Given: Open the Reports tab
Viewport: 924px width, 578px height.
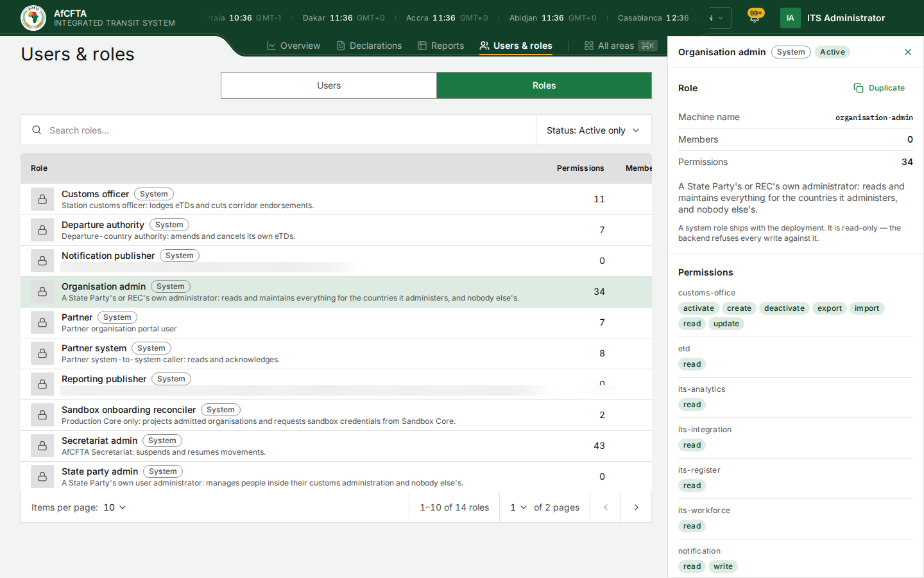Looking at the screenshot, I should 441,46.
